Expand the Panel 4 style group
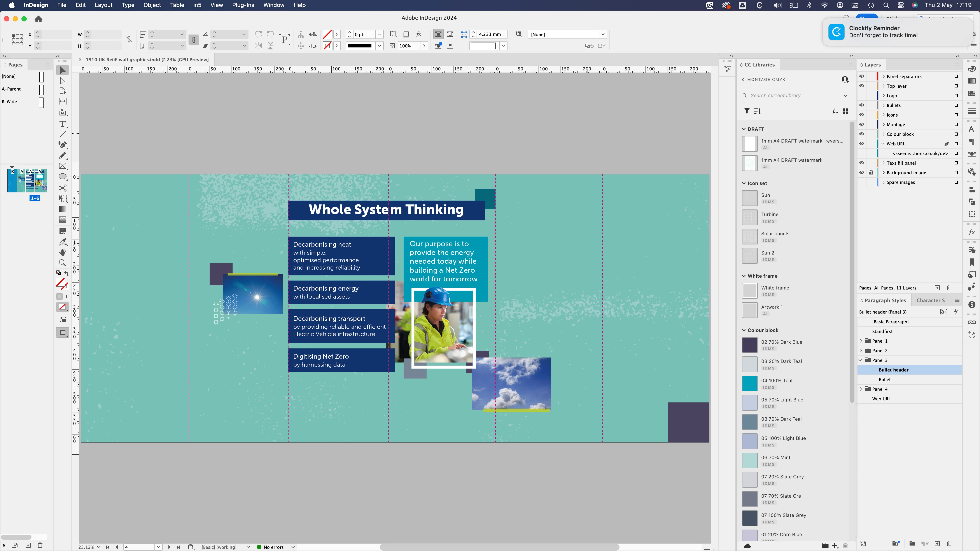The height and width of the screenshot is (551, 980). [x=861, y=389]
